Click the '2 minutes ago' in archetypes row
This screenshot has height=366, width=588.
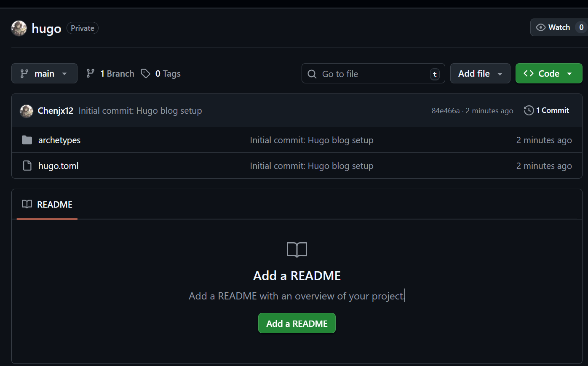pos(544,140)
